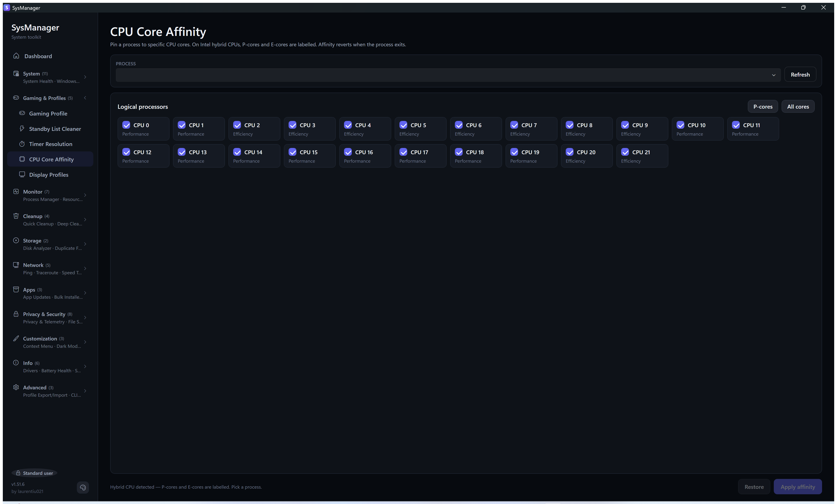Click the System category icon
Viewport: 837px width, 504px height.
coord(16,74)
